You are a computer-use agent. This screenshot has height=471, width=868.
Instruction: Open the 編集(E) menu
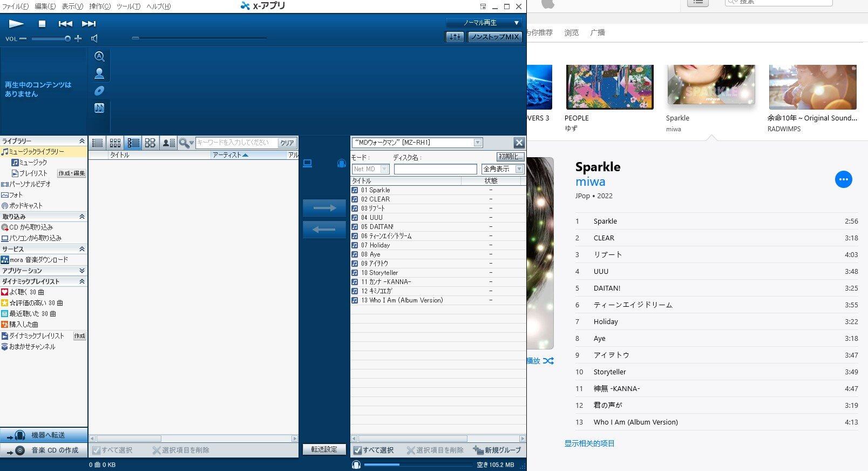[x=45, y=6]
